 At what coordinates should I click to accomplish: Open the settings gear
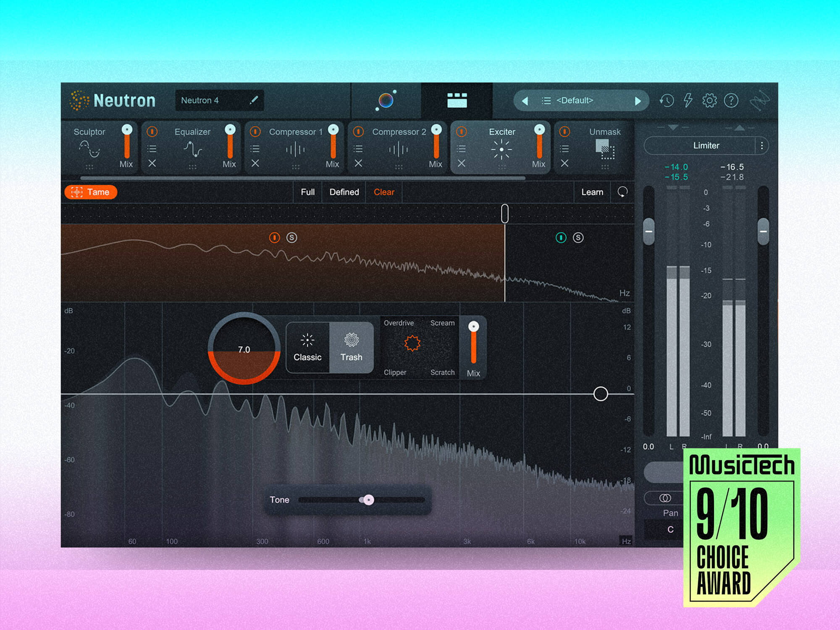[x=709, y=100]
